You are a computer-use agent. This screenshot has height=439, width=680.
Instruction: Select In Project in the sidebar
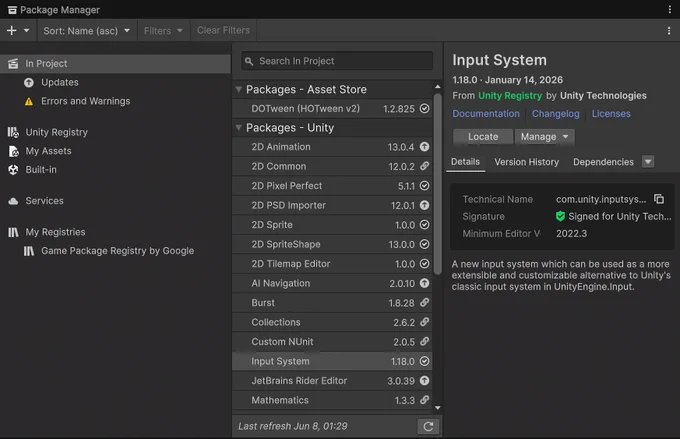pyautogui.click(x=115, y=63)
